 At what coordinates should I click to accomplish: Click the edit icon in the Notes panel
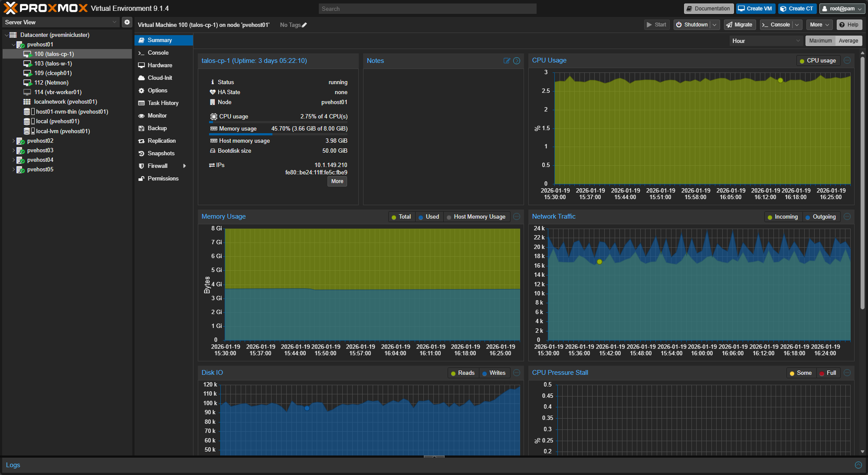[x=507, y=61]
